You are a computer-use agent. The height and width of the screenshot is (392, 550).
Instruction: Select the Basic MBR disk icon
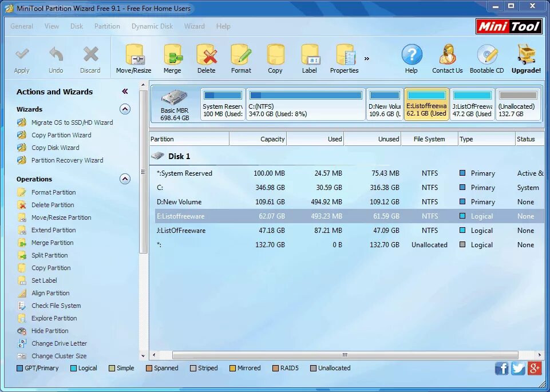175,98
